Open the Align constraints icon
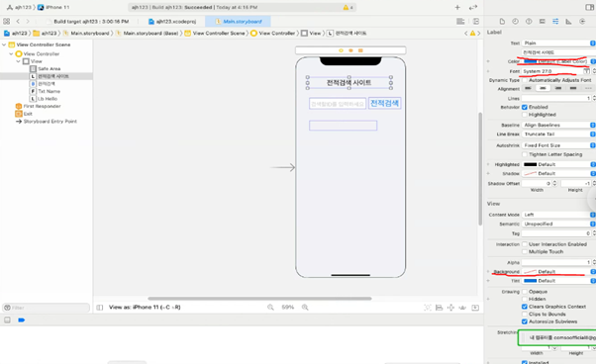Viewport: 596px width, 364px height. pyautogui.click(x=439, y=308)
